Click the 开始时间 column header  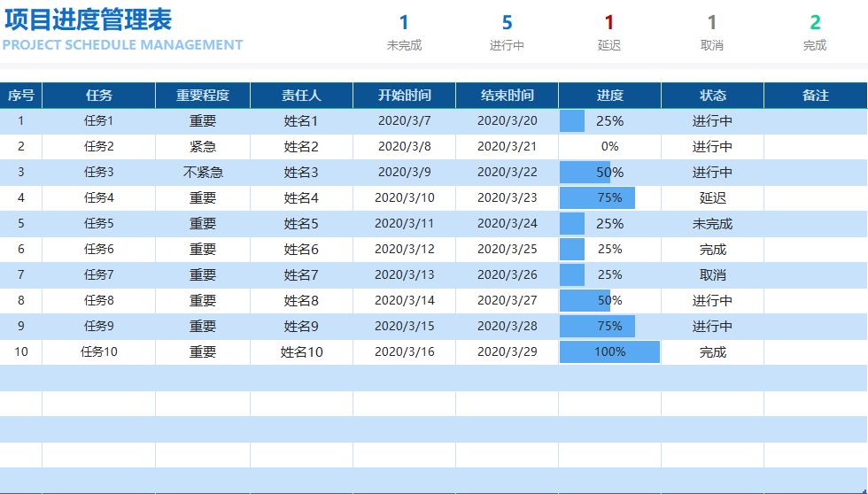[x=404, y=95]
